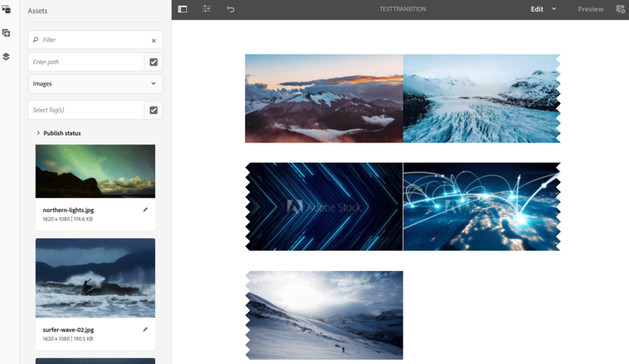Toggle the Select Tag(s) checkbox
This screenshot has height=364, width=629.
point(153,110)
